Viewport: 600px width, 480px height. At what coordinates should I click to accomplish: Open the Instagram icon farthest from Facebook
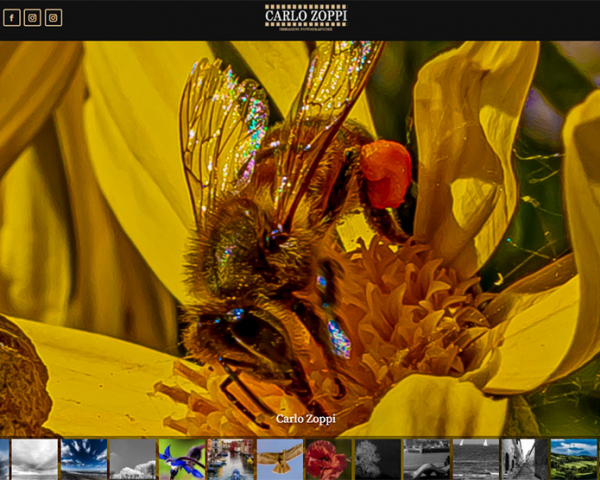(54, 18)
